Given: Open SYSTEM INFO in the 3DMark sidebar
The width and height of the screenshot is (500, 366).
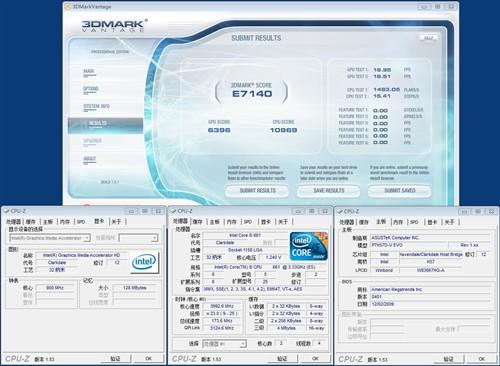Looking at the screenshot, I should (96, 106).
